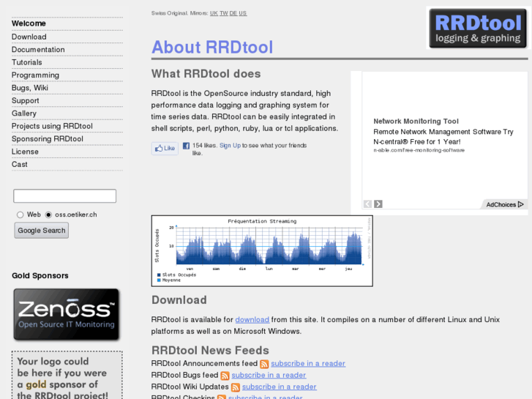
Task: Click the Zenoss gold sponsor banner
Action: (x=66, y=314)
